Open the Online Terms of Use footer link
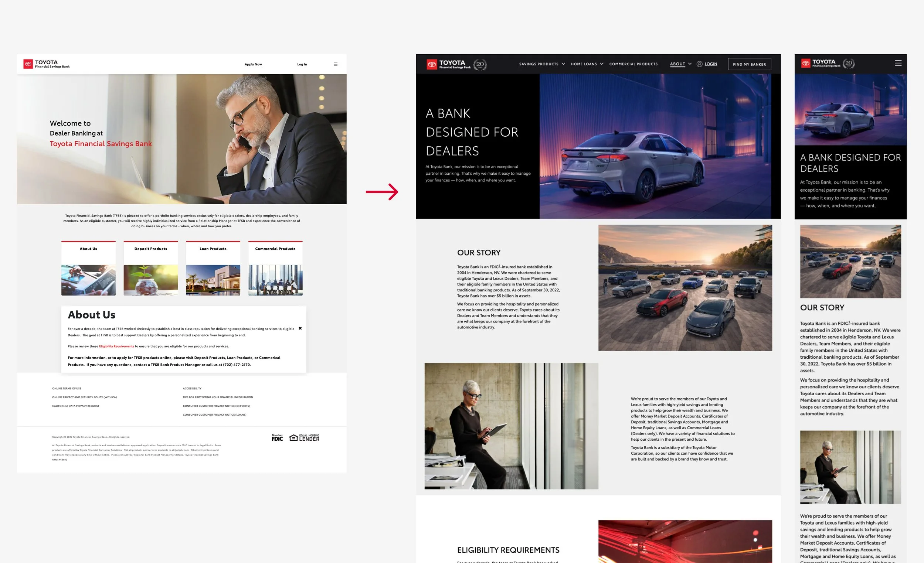 (67, 388)
